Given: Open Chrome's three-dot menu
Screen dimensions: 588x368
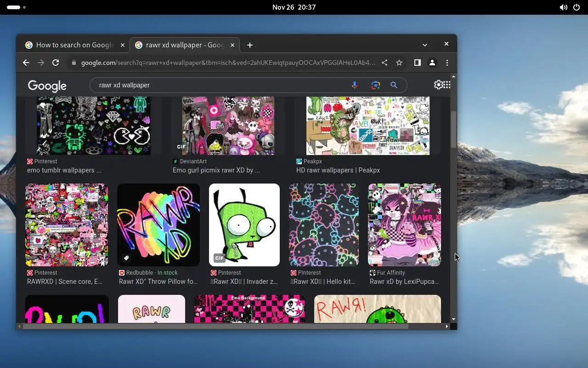Looking at the screenshot, I should click(447, 63).
